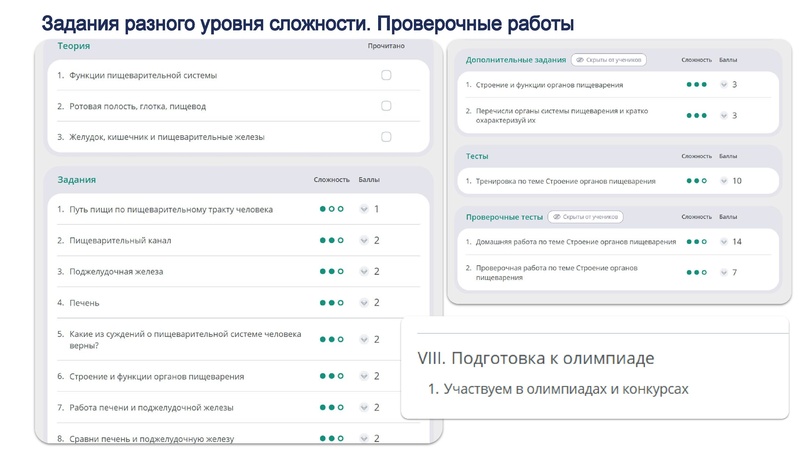Screen dimensions: 800x450
Task: Open task 'Работа печени и поджелудочной железы'
Action: coord(152,408)
